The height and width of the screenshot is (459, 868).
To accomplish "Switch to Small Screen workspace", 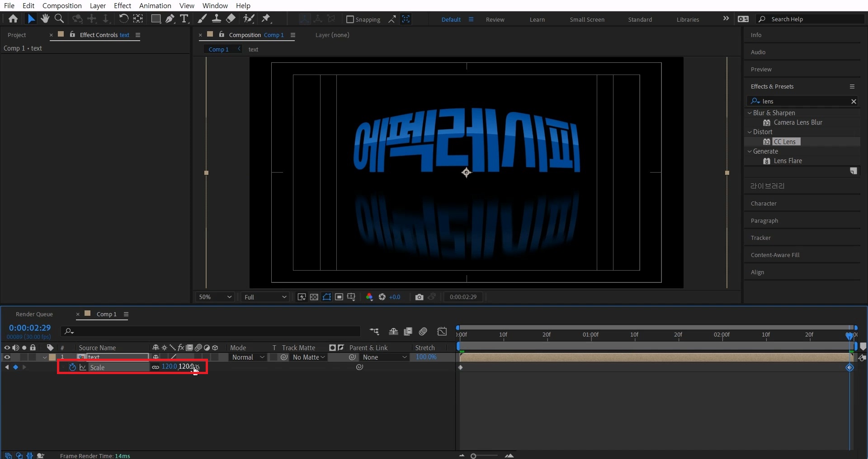I will point(587,19).
